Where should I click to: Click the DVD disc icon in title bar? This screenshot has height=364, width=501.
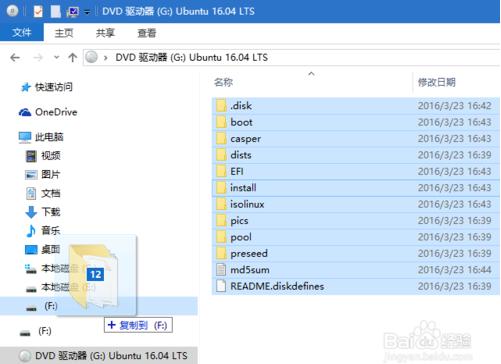12,11
